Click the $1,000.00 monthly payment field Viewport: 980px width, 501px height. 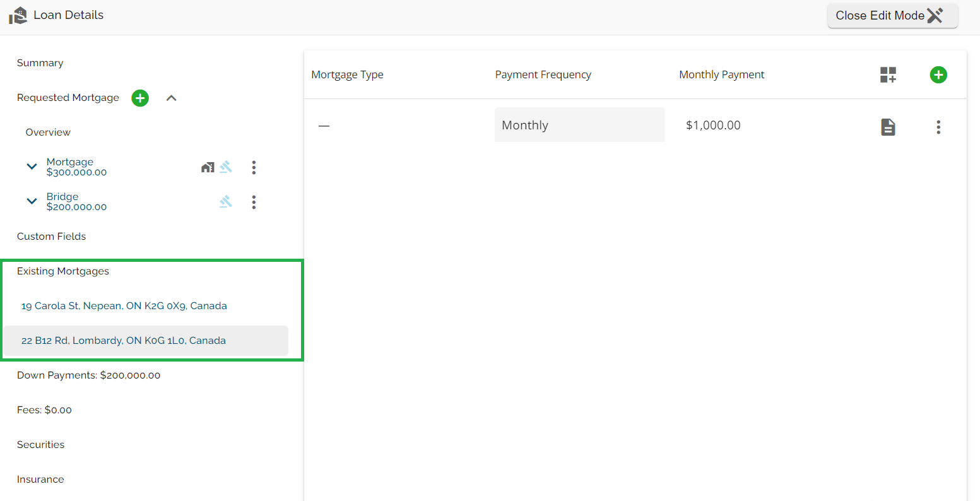click(713, 125)
